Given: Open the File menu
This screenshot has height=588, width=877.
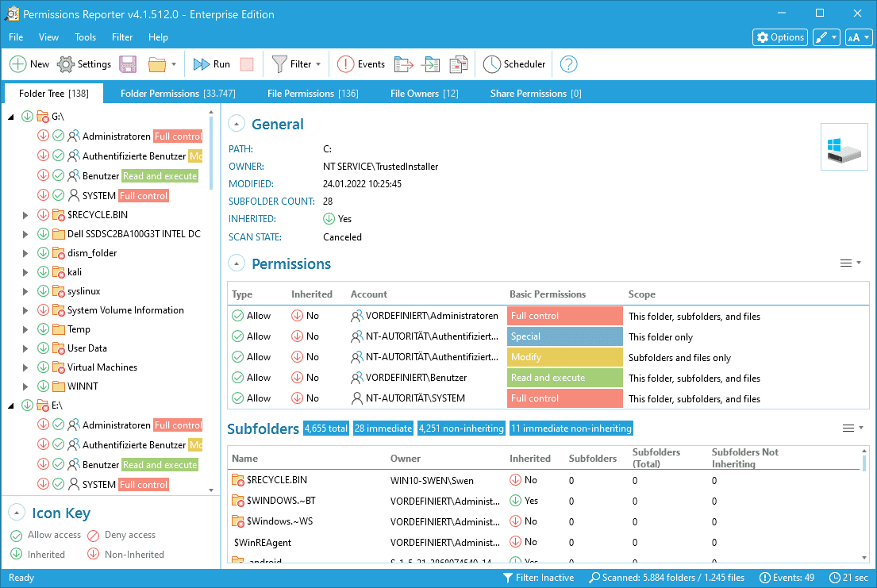Looking at the screenshot, I should click(x=16, y=37).
